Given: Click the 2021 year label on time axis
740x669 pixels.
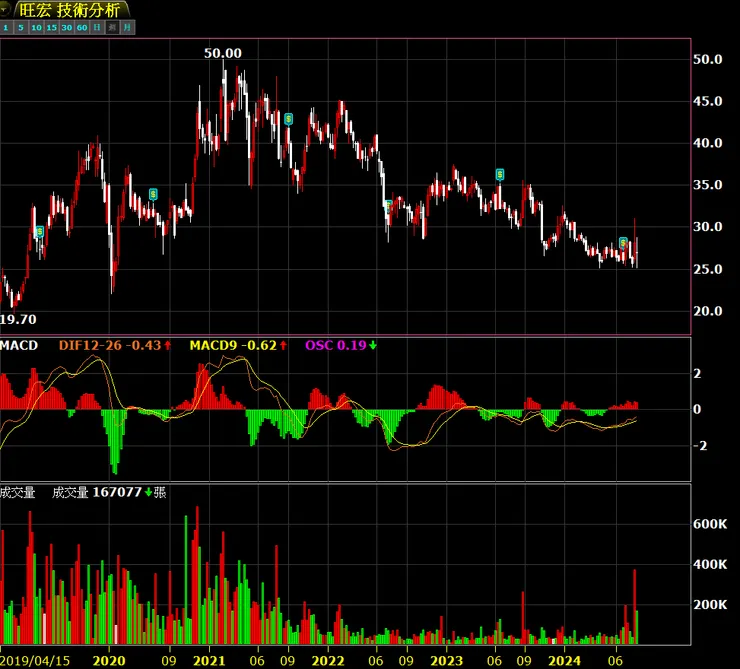Looking at the screenshot, I should [x=210, y=661].
